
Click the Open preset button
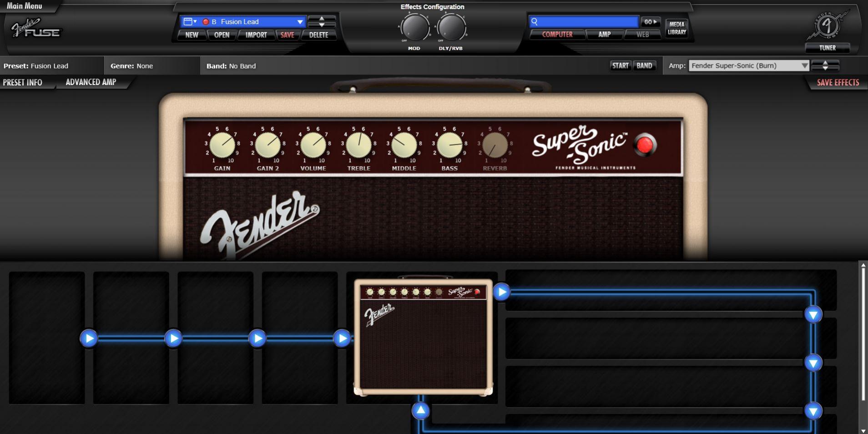click(222, 35)
